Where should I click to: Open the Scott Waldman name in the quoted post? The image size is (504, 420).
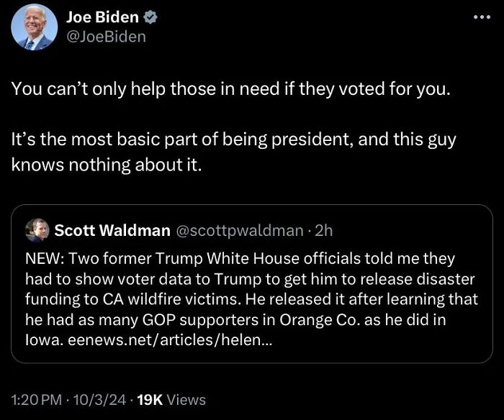coord(112,230)
